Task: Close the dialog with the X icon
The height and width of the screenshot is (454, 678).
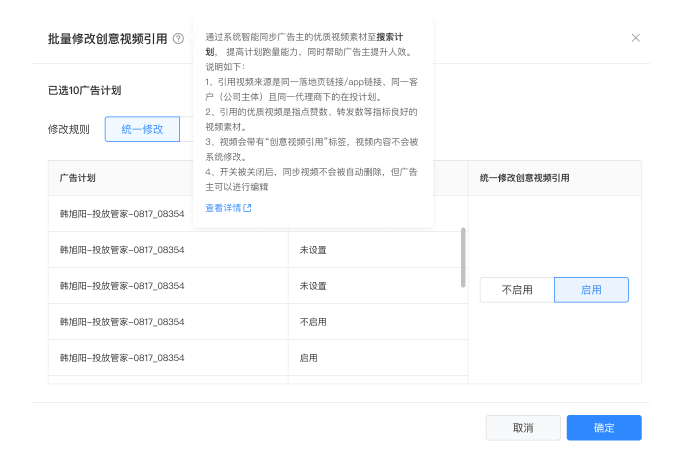Action: tap(635, 38)
